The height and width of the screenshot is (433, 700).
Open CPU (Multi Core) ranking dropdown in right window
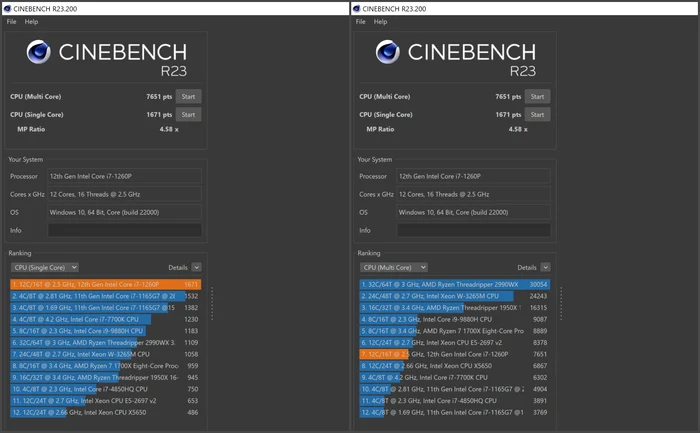click(394, 267)
